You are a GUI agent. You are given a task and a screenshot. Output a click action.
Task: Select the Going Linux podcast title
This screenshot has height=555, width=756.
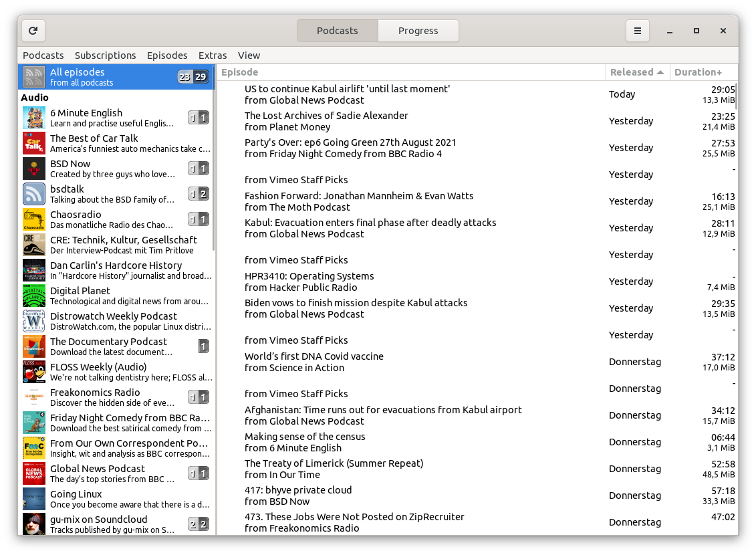76,494
